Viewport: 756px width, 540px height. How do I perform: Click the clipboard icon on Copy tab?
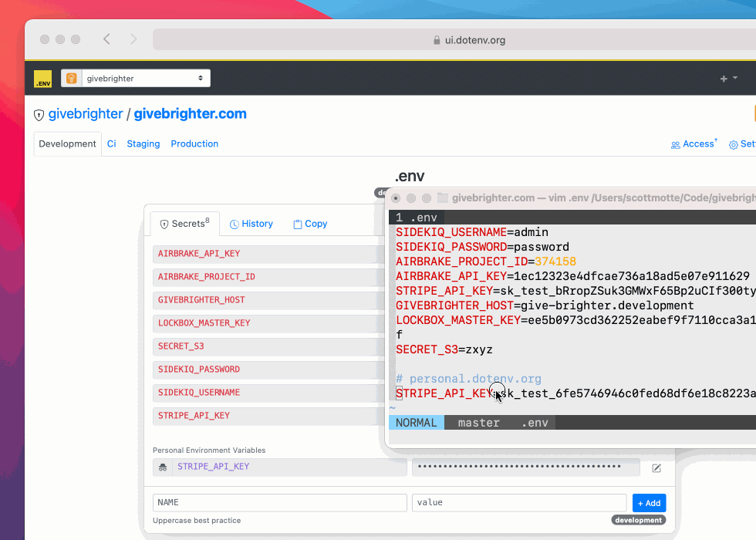point(298,224)
